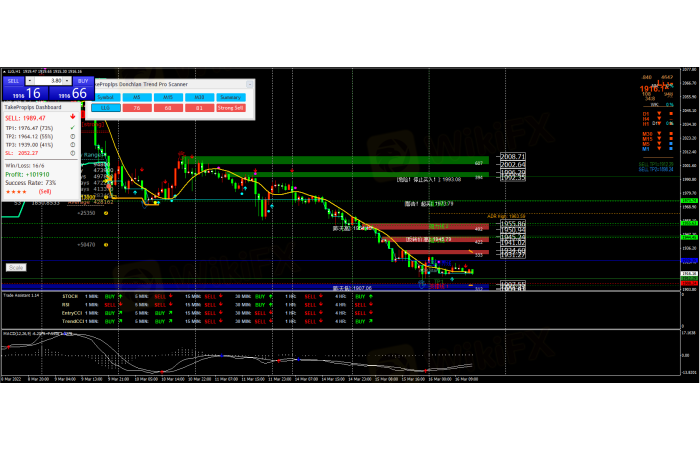Click the M30 scanner column header
The image size is (700, 450).
tap(199, 96)
